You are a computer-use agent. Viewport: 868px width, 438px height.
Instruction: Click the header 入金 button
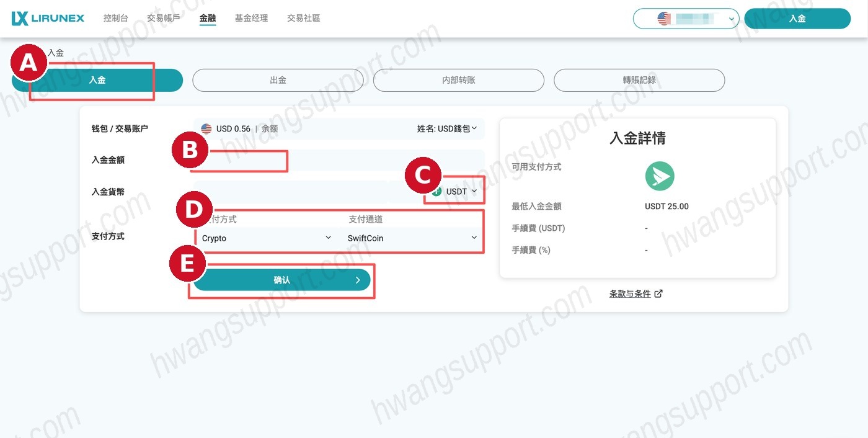tap(797, 19)
